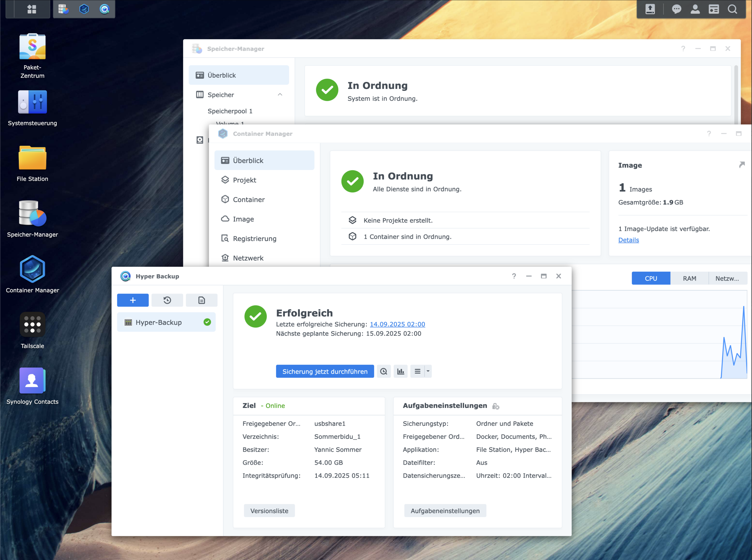
Task: Open backup explorer magnifier-clock icon
Action: click(384, 371)
